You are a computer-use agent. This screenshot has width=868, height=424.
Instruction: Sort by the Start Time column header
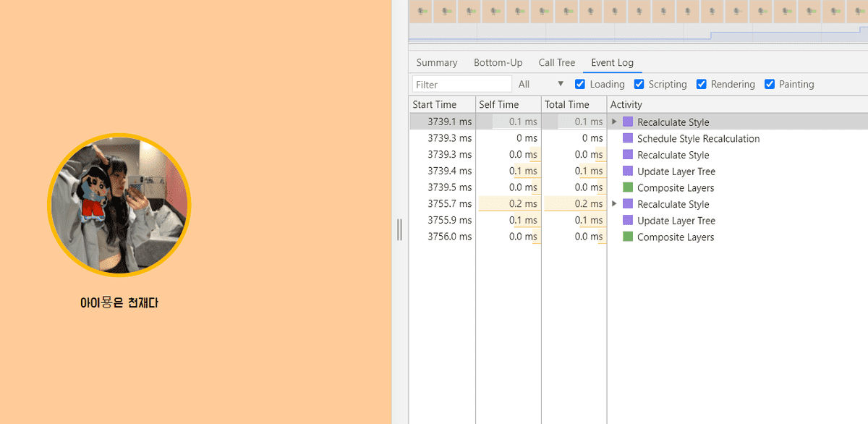click(435, 105)
